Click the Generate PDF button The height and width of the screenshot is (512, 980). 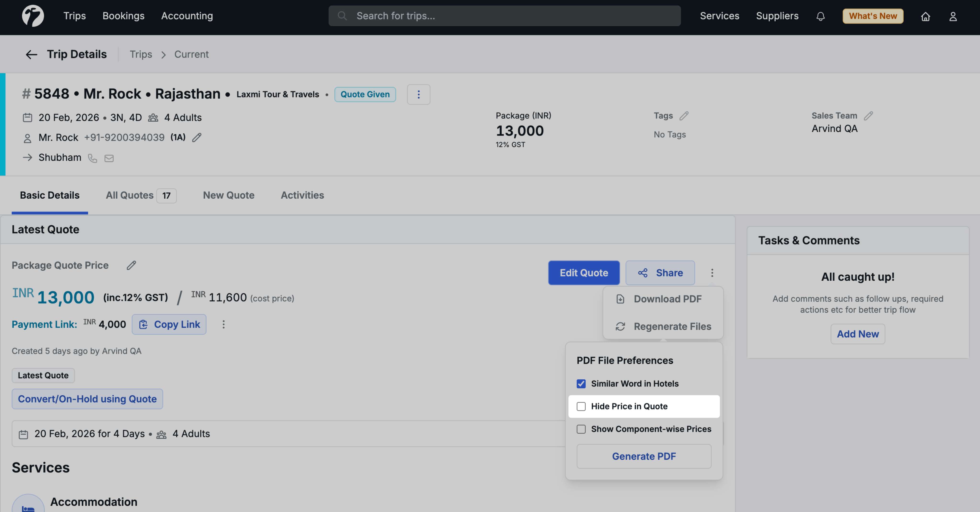pos(644,456)
